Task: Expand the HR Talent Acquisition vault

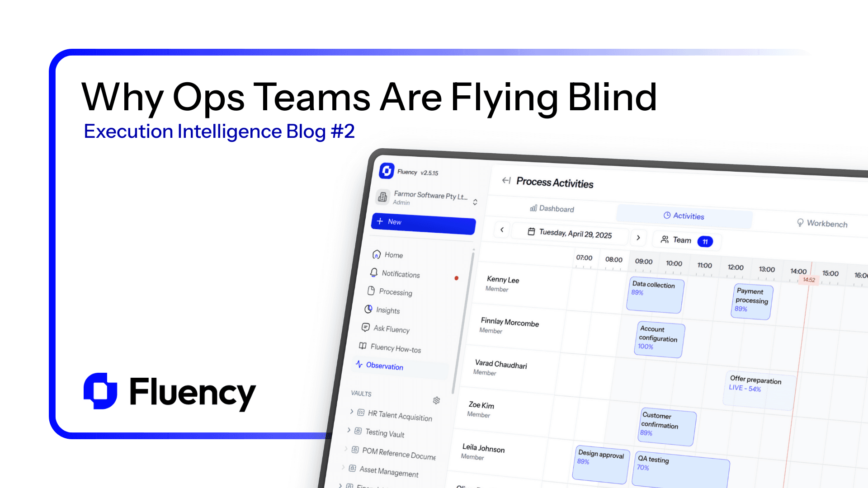Action: 352,411
